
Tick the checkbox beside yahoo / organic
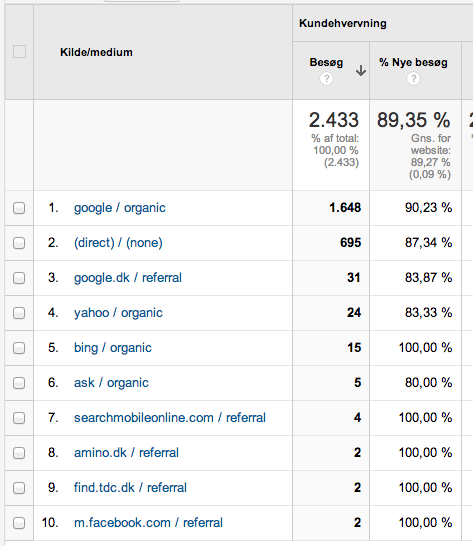pyautogui.click(x=19, y=313)
